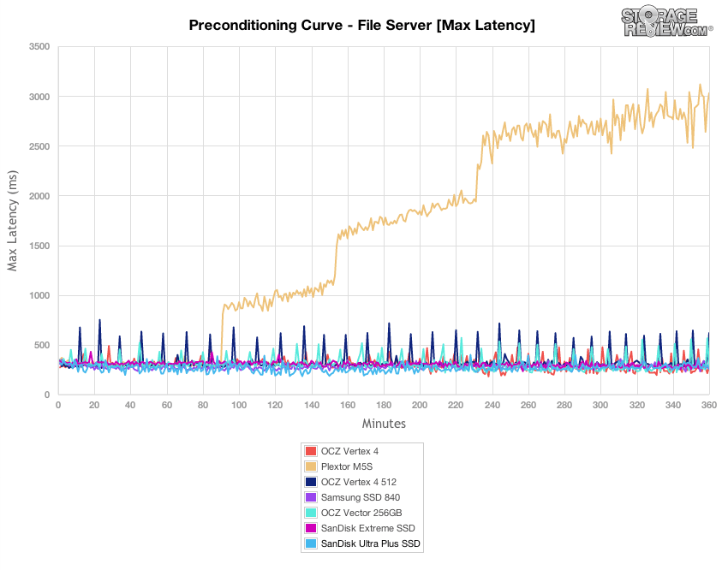The image size is (728, 570).
Task: Click the 2500 y-axis label
Action: tap(39, 146)
